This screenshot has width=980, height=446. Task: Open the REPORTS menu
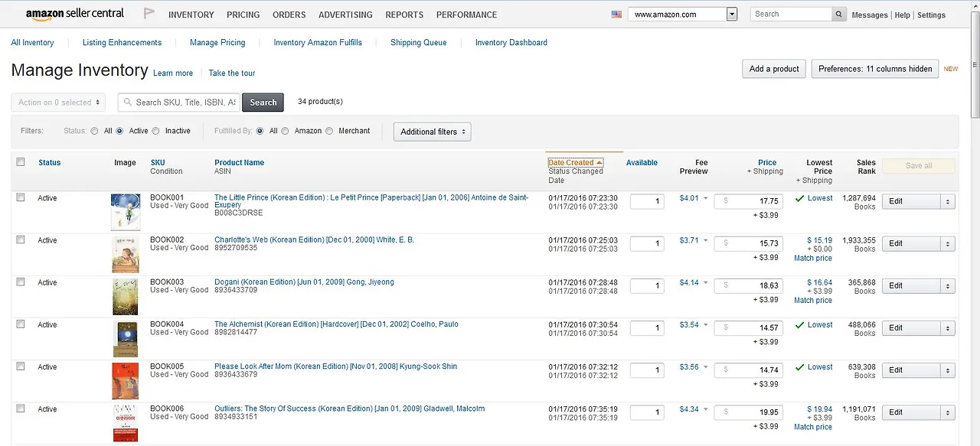pyautogui.click(x=404, y=15)
